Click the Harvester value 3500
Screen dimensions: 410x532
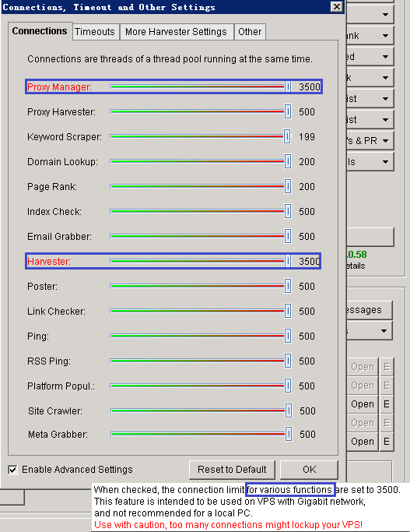coord(309,262)
